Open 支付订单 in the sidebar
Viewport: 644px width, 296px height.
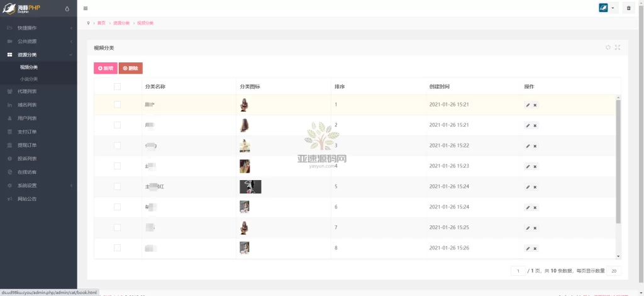click(27, 132)
